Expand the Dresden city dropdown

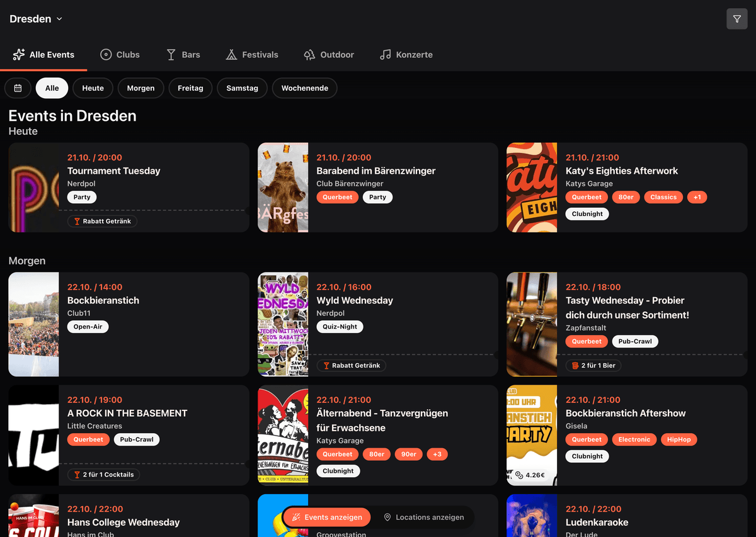pos(36,19)
